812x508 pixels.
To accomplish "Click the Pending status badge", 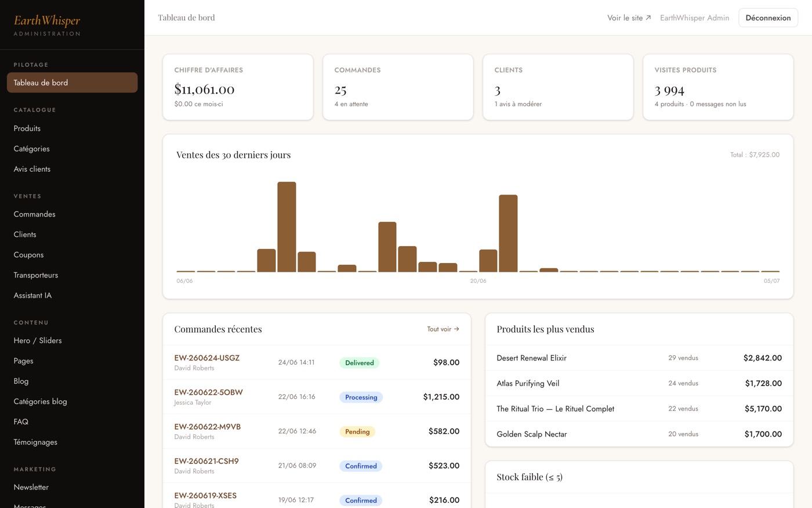I will (357, 432).
